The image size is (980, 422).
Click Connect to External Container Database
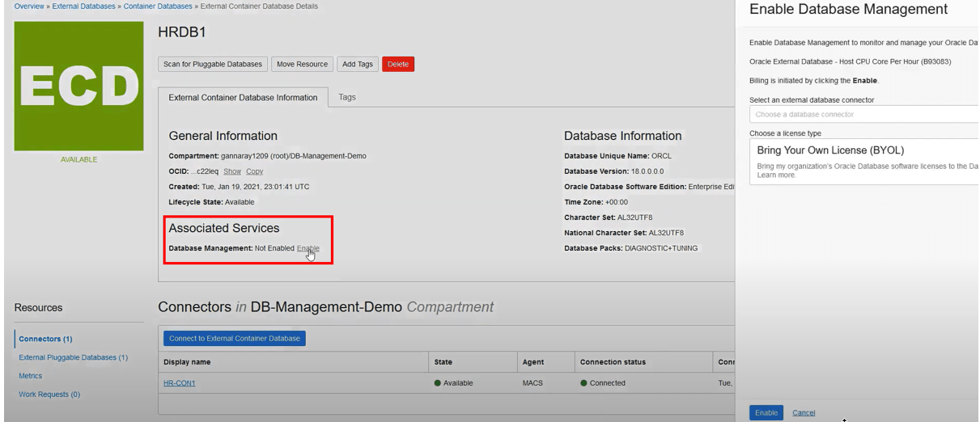pyautogui.click(x=235, y=339)
